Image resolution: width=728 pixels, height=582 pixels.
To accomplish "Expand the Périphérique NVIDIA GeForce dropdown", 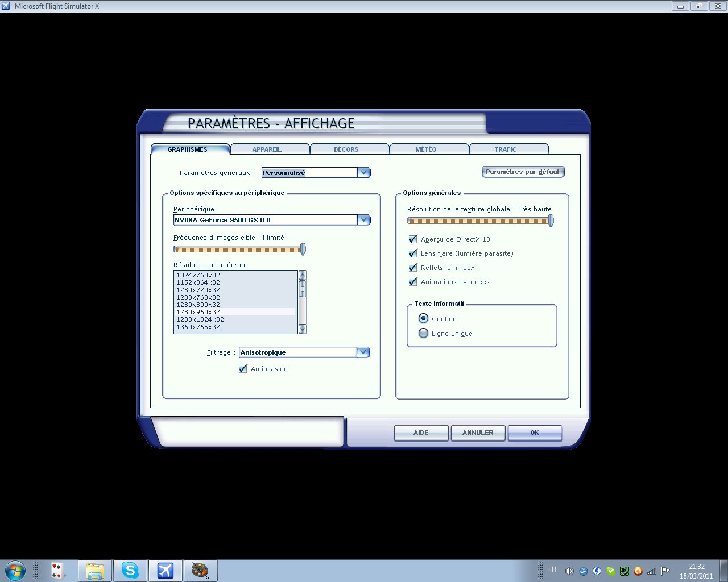I will coord(363,219).
